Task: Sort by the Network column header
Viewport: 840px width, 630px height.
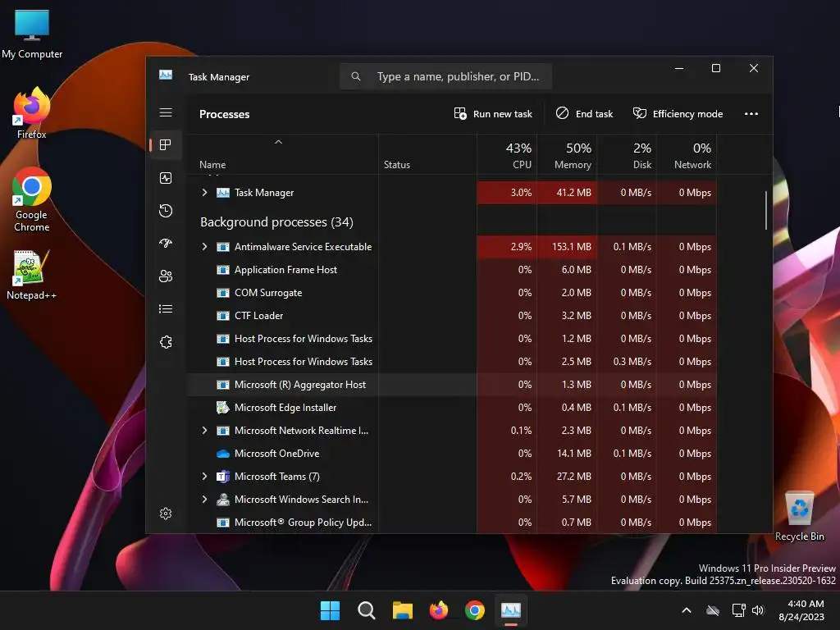Action: coord(687,155)
